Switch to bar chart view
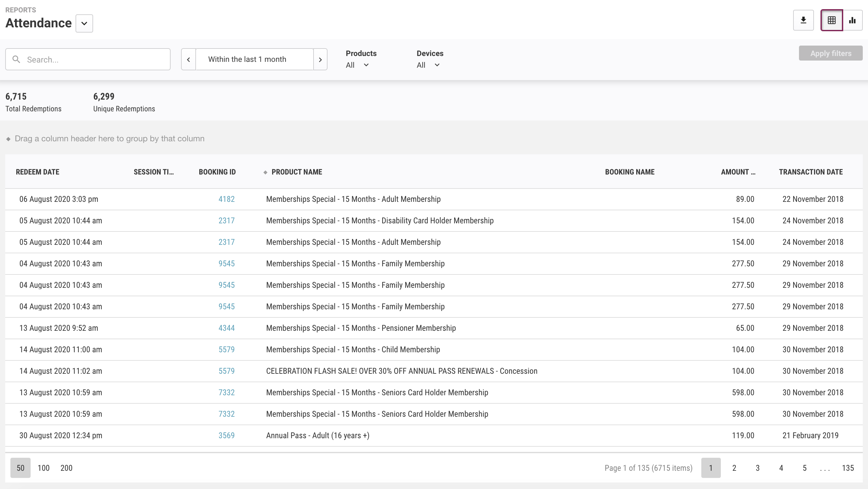 coord(852,20)
